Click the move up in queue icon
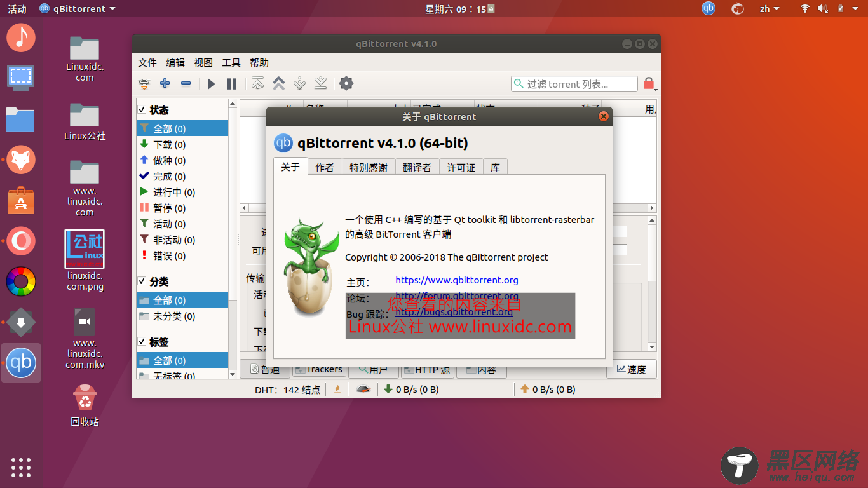 (278, 83)
